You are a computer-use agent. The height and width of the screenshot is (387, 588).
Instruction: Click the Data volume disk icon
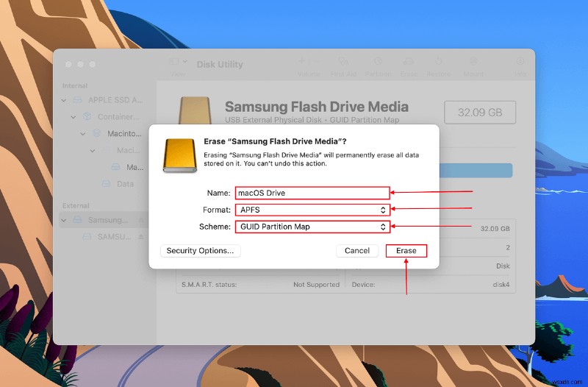[x=106, y=184]
